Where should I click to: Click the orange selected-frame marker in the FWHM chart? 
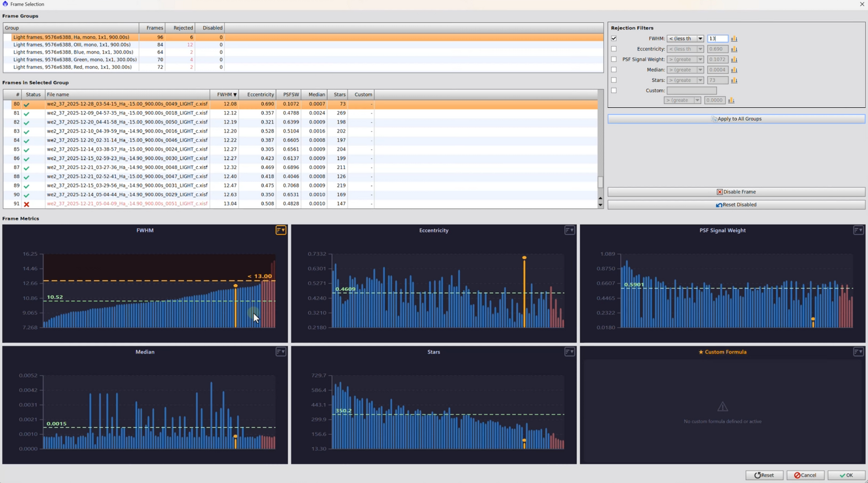(x=236, y=286)
